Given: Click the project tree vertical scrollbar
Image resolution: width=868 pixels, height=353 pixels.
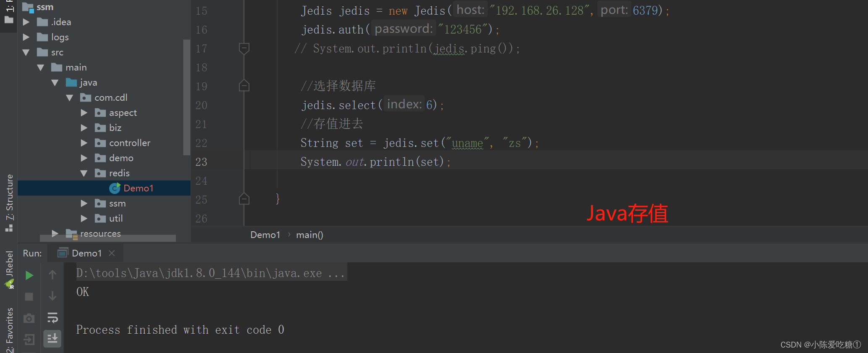Looking at the screenshot, I should (x=186, y=97).
